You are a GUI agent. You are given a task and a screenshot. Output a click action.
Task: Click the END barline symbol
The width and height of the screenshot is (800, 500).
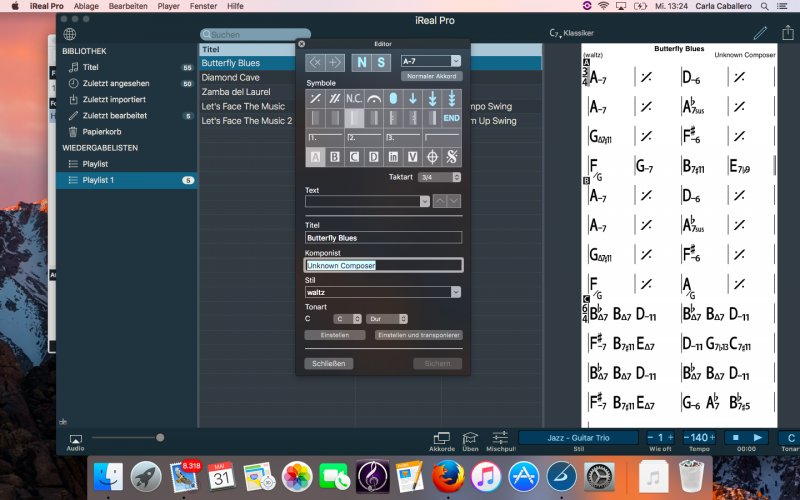451,118
